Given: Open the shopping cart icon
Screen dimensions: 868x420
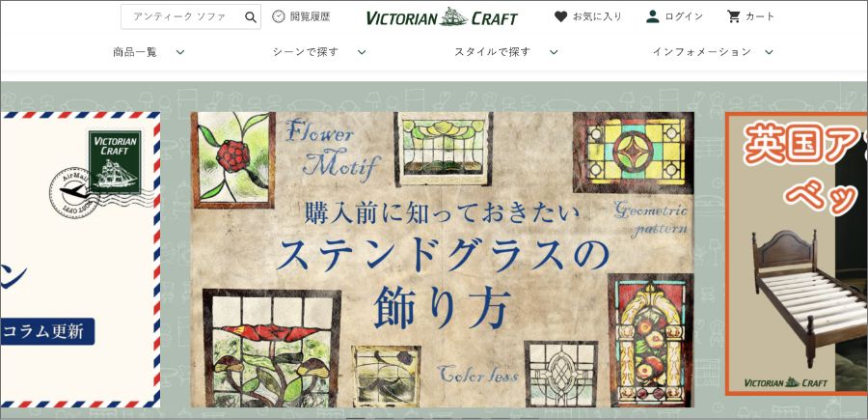Looking at the screenshot, I should (734, 16).
